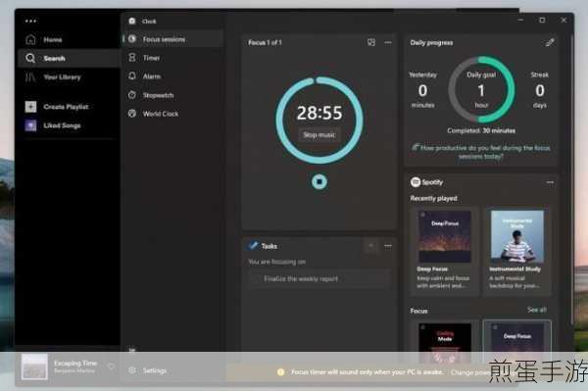
Task: Click the Home house icon in Spotify
Action: 30,39
